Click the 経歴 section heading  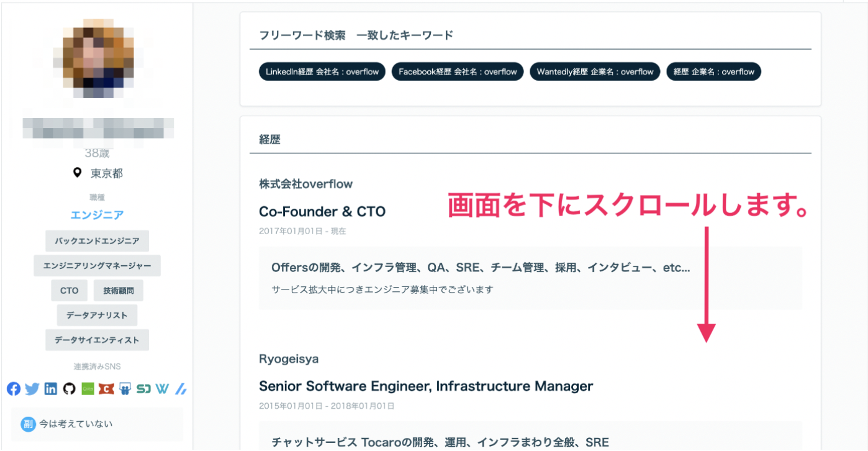[x=270, y=140]
